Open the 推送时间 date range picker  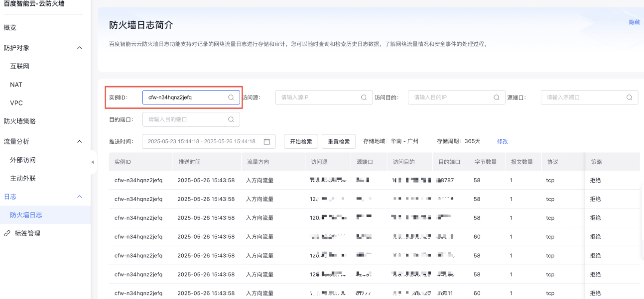click(x=209, y=141)
